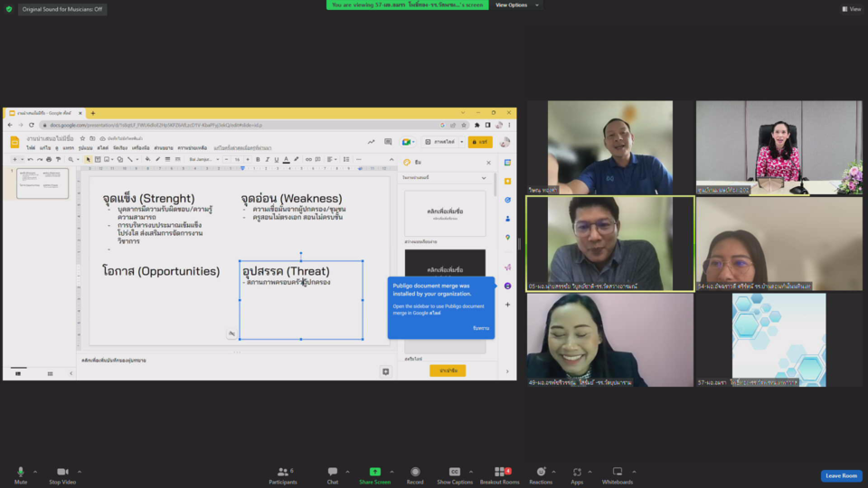This screenshot has height=488, width=868.
Task: Open Breakout Rooms
Action: point(499,475)
